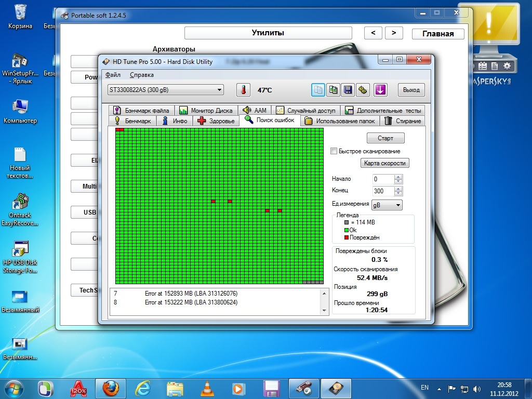Switch to the Здоровье tab
Image resolution: width=532 pixels, height=399 pixels.
(216, 121)
